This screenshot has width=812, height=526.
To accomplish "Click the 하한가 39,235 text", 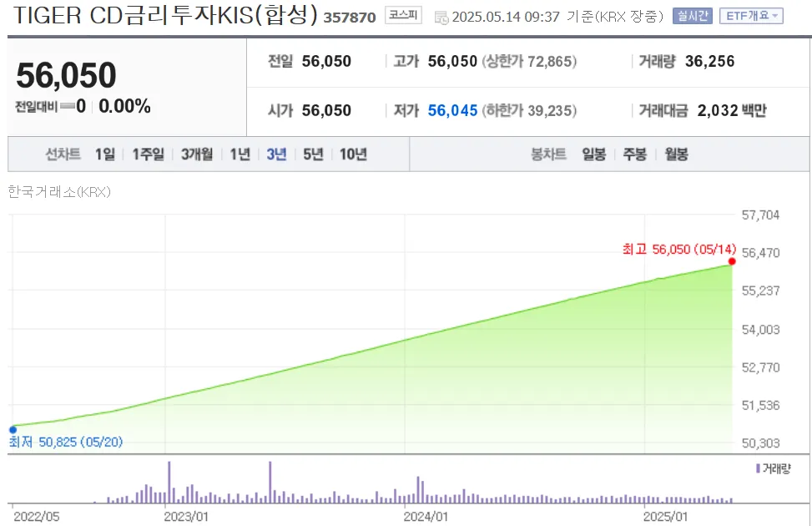I will click(529, 110).
